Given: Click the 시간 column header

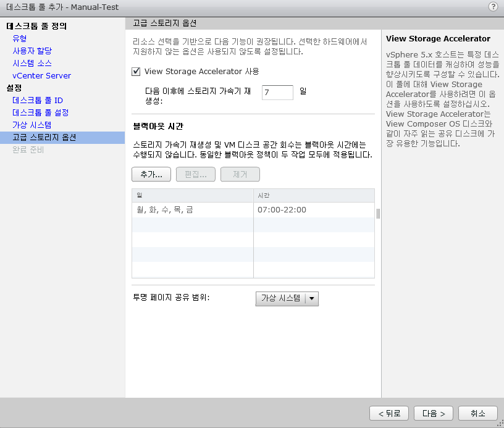Looking at the screenshot, I should click(314, 195).
